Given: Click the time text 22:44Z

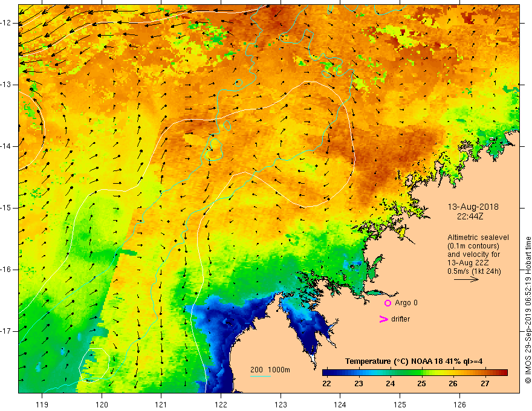Looking at the screenshot, I should click(x=470, y=216).
